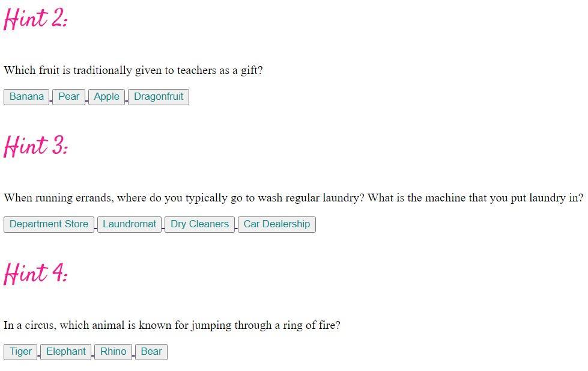The image size is (588, 371).
Task: Click the circus ring of fire question
Action: 172,325
